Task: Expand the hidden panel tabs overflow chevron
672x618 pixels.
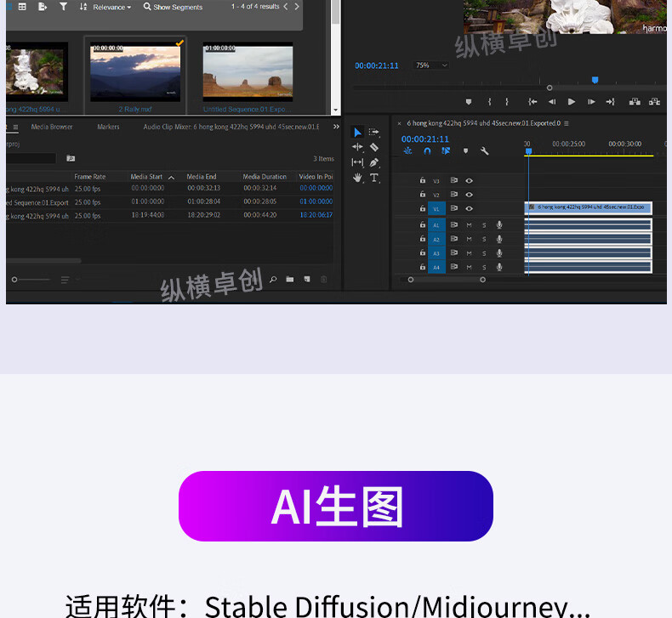Action: pos(336,128)
